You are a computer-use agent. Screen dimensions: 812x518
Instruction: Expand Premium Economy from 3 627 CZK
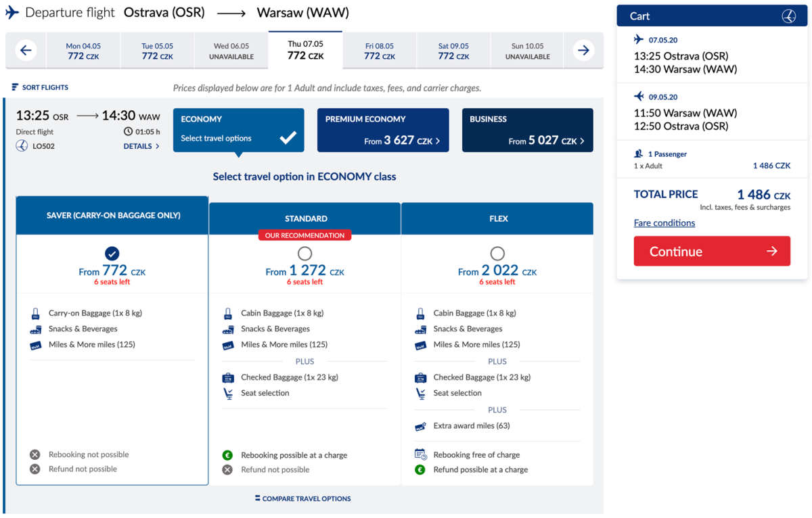383,131
